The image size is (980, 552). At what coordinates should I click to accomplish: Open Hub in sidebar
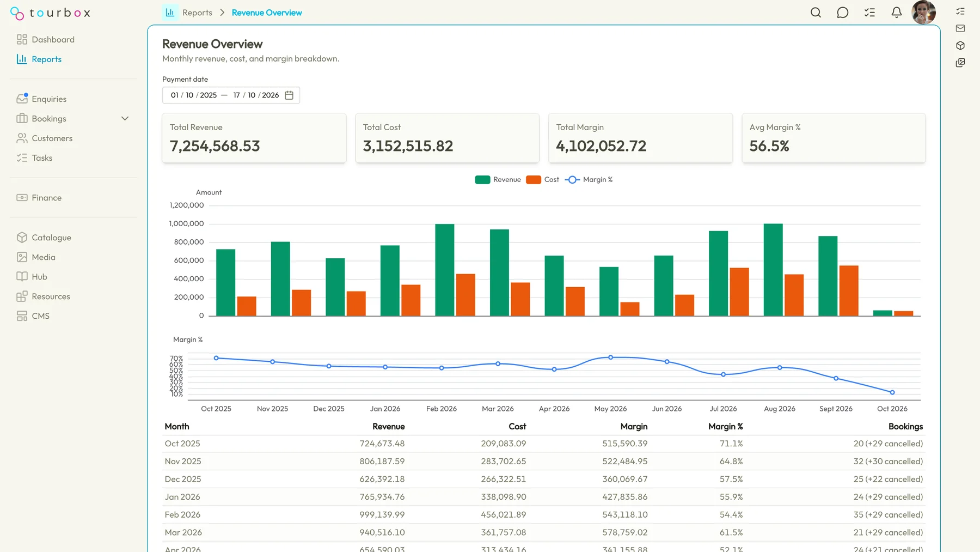(32, 277)
